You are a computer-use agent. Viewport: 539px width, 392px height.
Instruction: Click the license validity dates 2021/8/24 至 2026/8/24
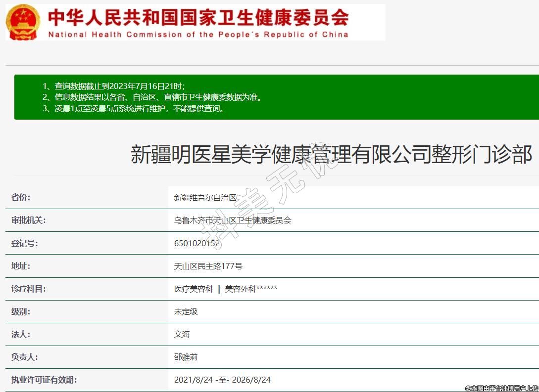(222, 380)
